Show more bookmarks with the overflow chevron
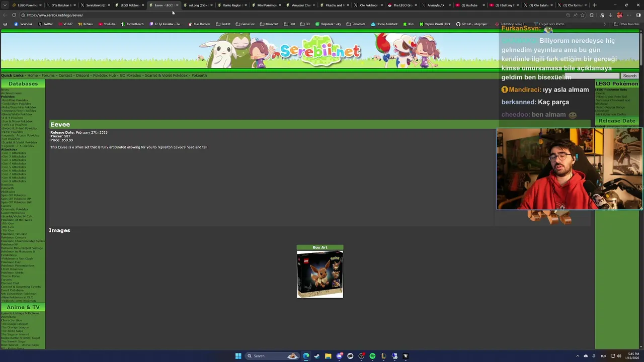This screenshot has height=362, width=644. [605, 24]
